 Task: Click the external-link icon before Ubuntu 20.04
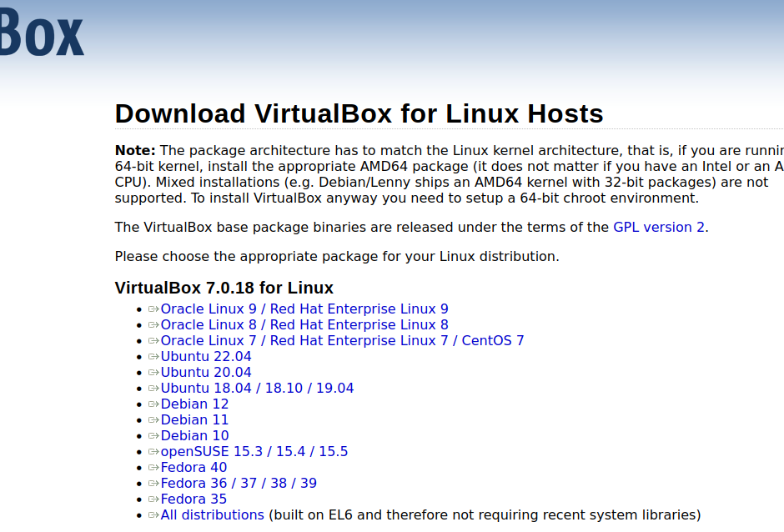click(x=153, y=373)
